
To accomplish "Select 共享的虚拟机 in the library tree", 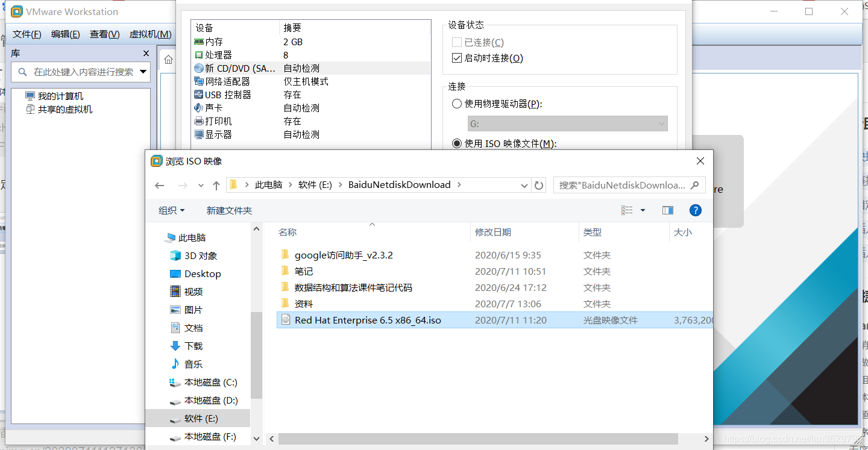I will pos(65,110).
